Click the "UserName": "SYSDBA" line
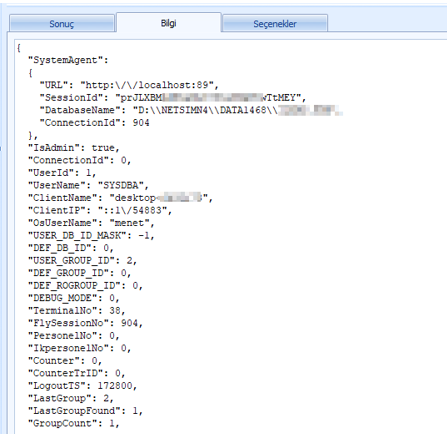447x434 pixels. point(88,185)
